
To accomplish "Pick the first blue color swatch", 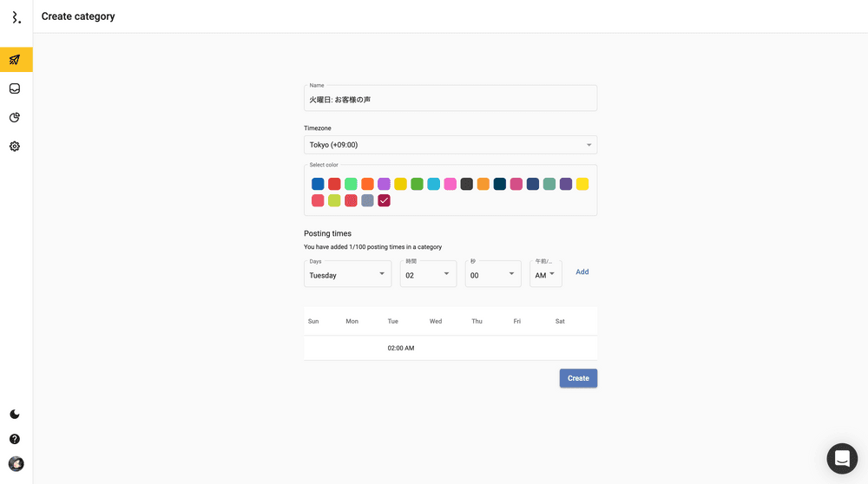I will point(318,184).
